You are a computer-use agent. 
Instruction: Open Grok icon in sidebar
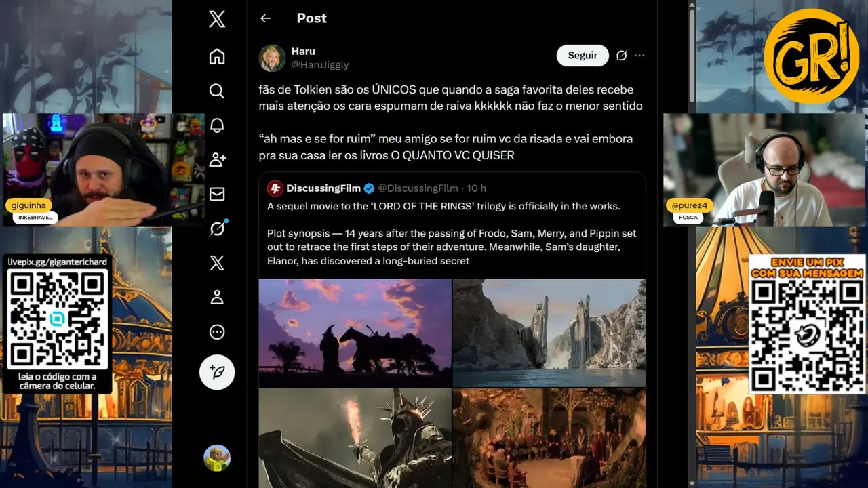[217, 228]
